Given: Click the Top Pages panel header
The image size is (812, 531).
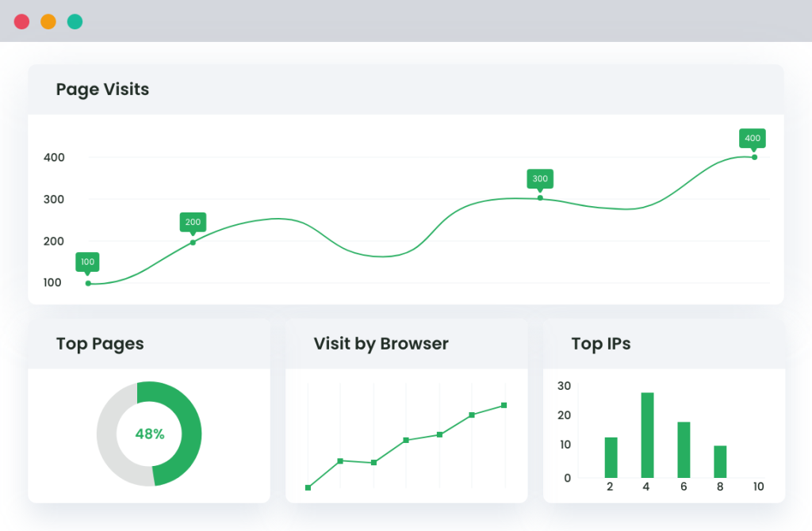Looking at the screenshot, I should point(100,344).
